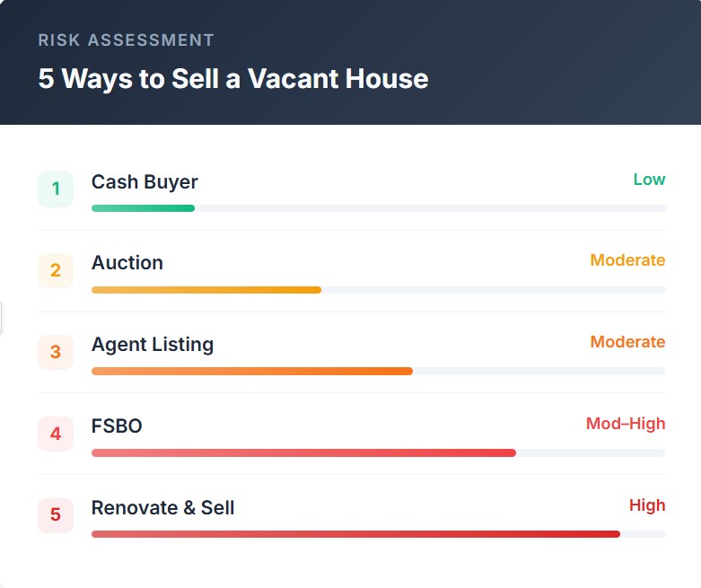Select the Auction option title
701x588 pixels.
(127, 263)
